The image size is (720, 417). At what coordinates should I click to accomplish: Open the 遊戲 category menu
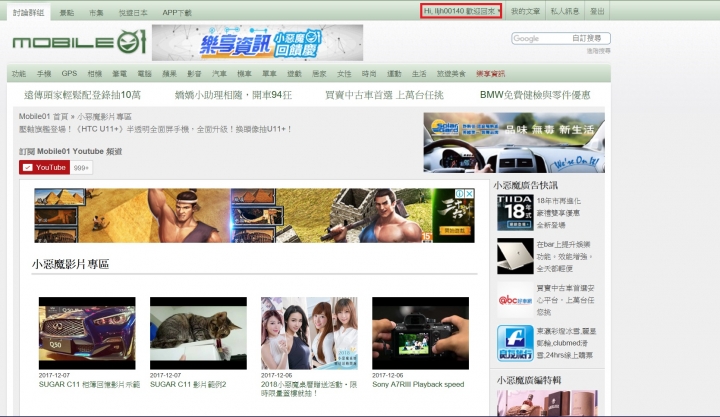pos(294,73)
